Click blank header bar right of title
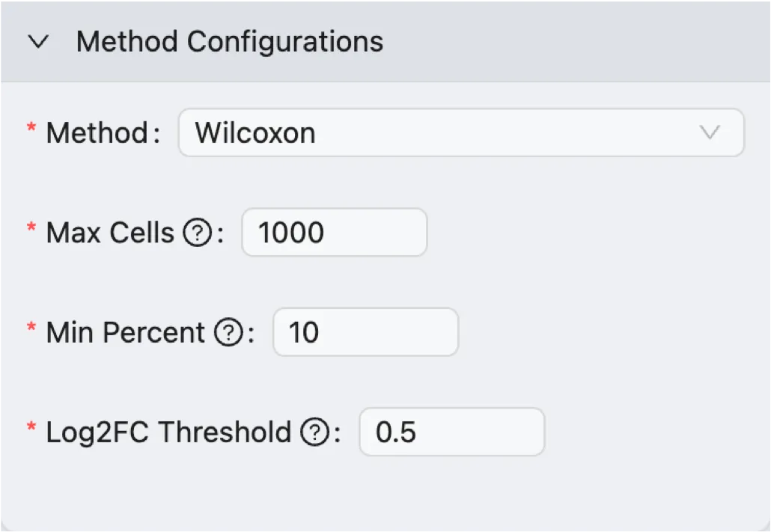 pos(584,42)
